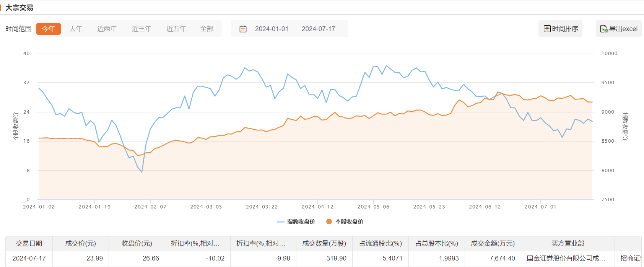Click the 交易日期 column header
Image resolution: width=644 pixels, height=267 pixels.
[29, 243]
